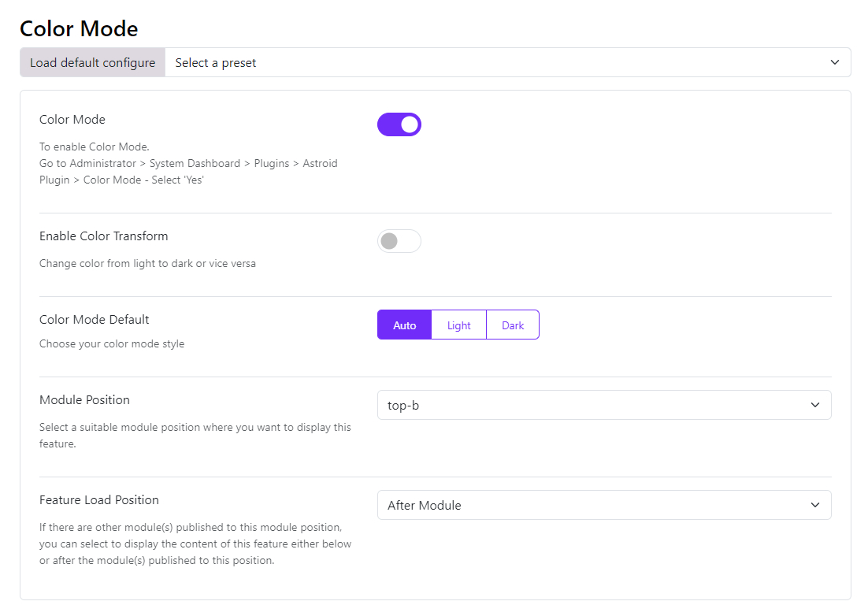Click the 'Change color from light to dark' description
The image size is (868, 616).
[147, 263]
